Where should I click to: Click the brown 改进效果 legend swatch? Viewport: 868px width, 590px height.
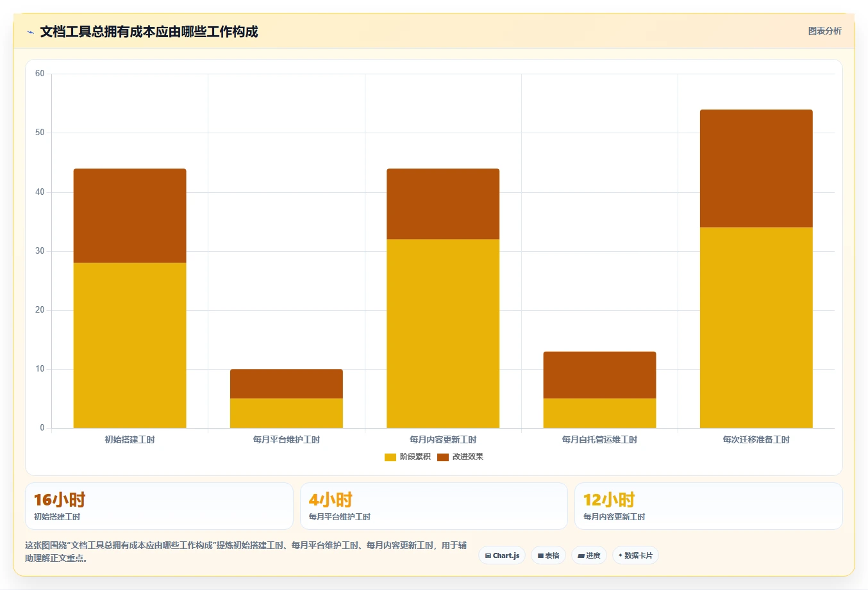tap(443, 457)
